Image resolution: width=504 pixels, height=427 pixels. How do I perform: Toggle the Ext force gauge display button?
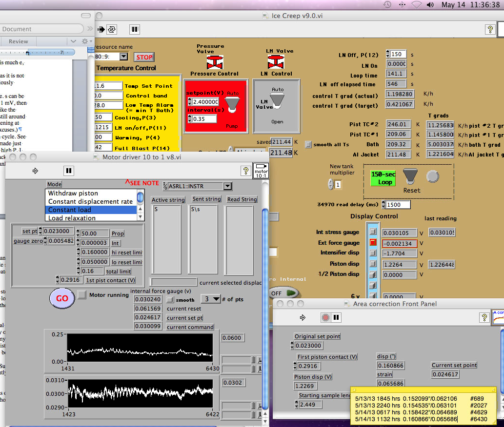pos(373,243)
